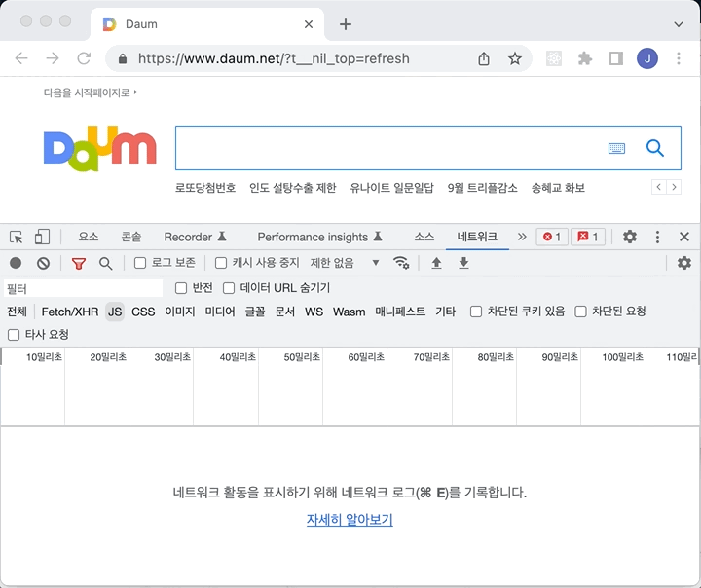Click the lock icon in address bar

coord(123,58)
